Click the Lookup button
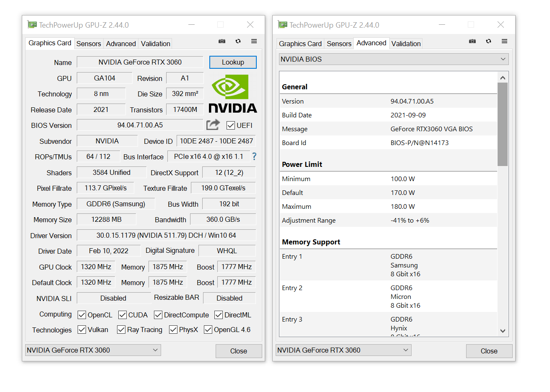This screenshot has width=550, height=392. click(x=233, y=62)
